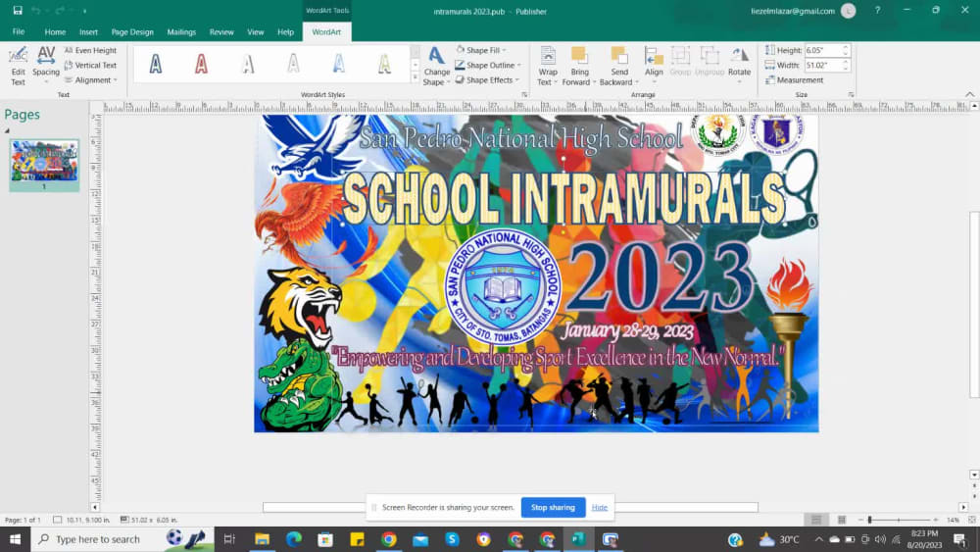This screenshot has width=980, height=552.
Task: Click the Width input field
Action: tap(822, 65)
